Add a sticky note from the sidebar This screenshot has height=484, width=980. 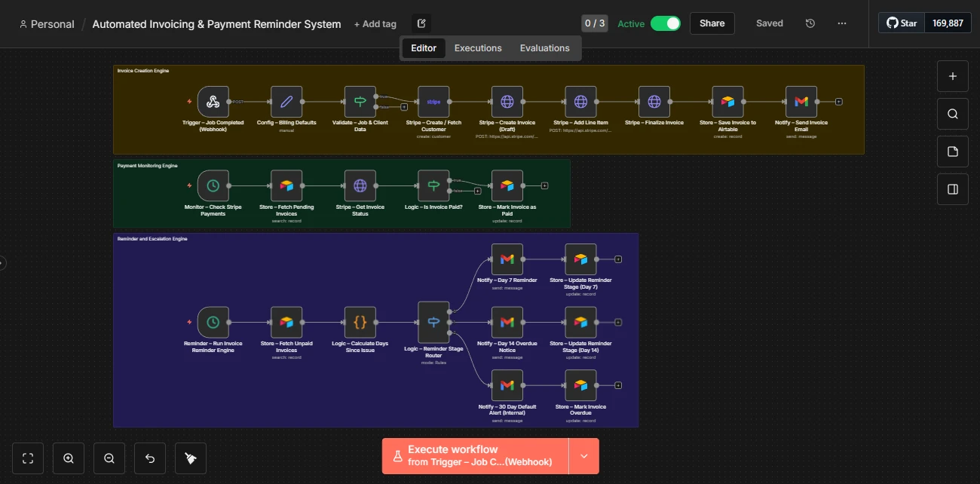[x=952, y=152]
